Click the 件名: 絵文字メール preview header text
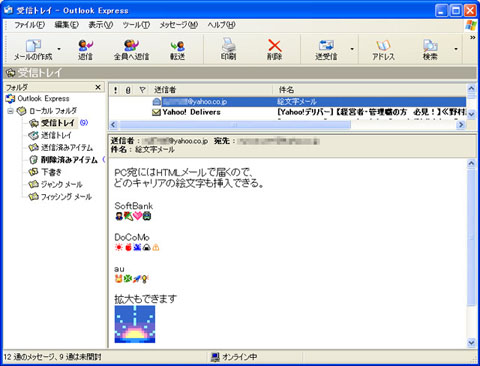The image size is (480, 366). tap(142, 150)
